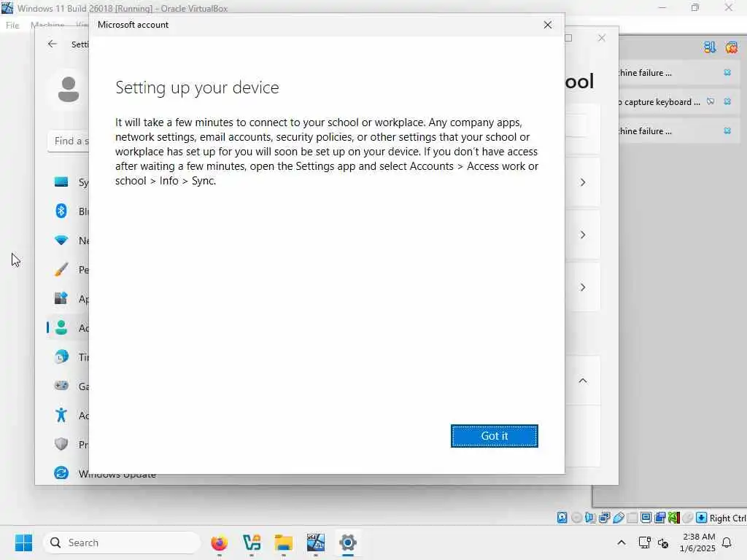Click the VirtualBox hard disk status icon

tap(562, 518)
